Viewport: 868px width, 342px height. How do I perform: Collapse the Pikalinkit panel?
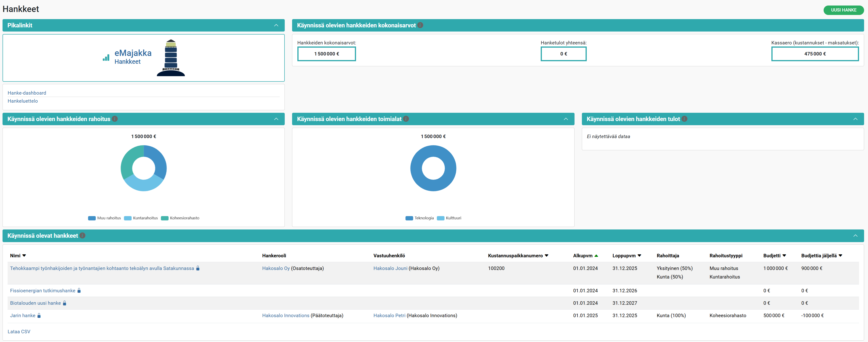pyautogui.click(x=276, y=25)
